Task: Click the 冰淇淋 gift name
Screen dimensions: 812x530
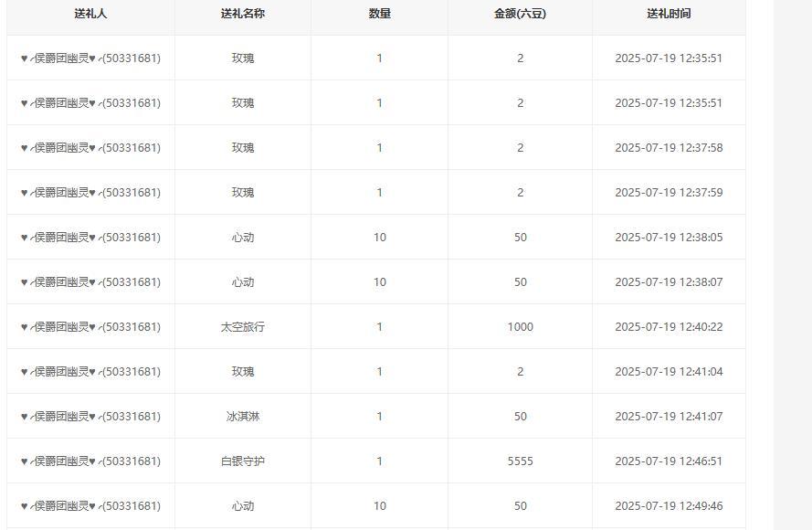Action: pyautogui.click(x=243, y=417)
